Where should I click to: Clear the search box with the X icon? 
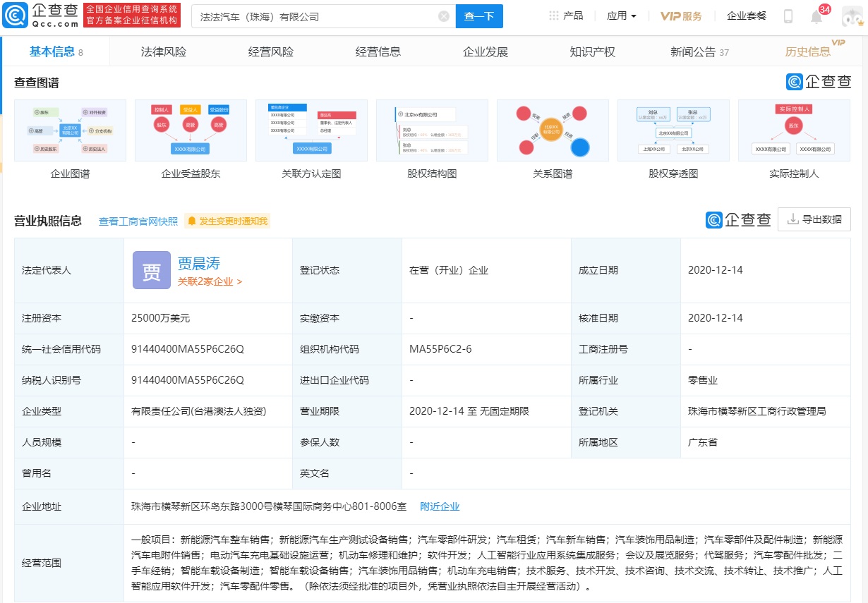(x=444, y=16)
